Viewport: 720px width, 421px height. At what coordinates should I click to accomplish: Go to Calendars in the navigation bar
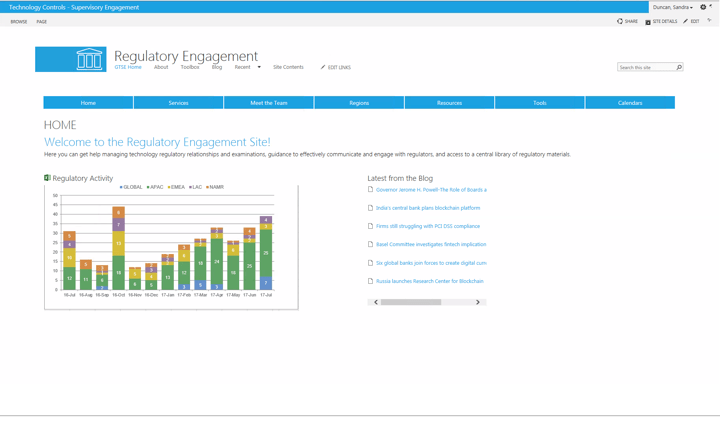630,102
